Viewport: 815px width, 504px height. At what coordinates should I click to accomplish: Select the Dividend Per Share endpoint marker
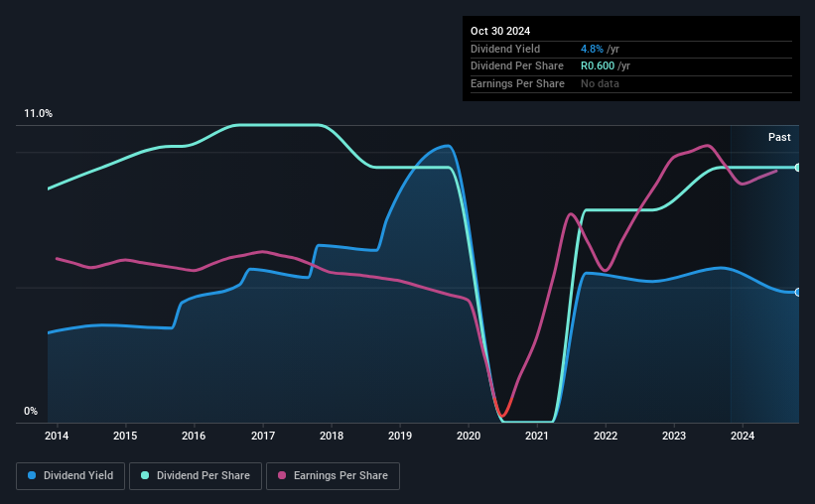(x=798, y=168)
